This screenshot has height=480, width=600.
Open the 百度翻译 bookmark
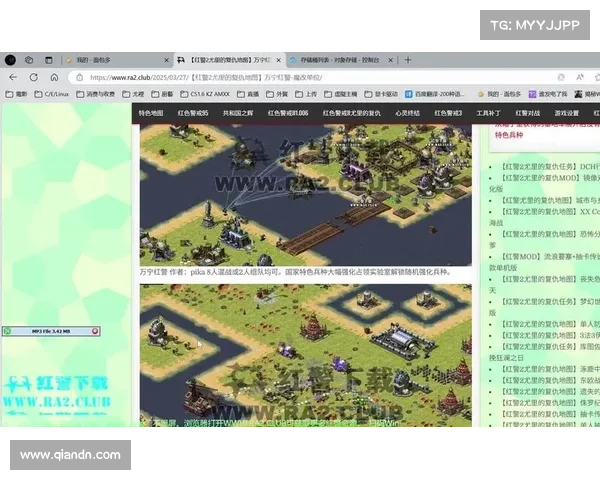coord(435,94)
